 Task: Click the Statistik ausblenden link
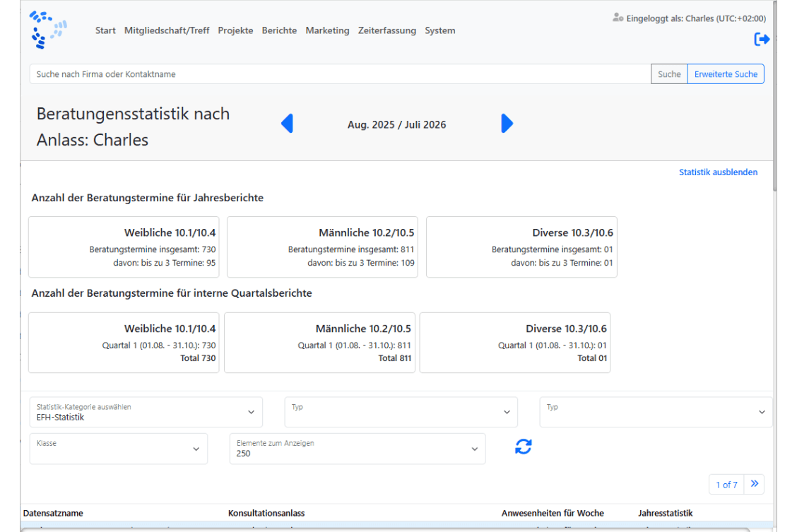[718, 172]
